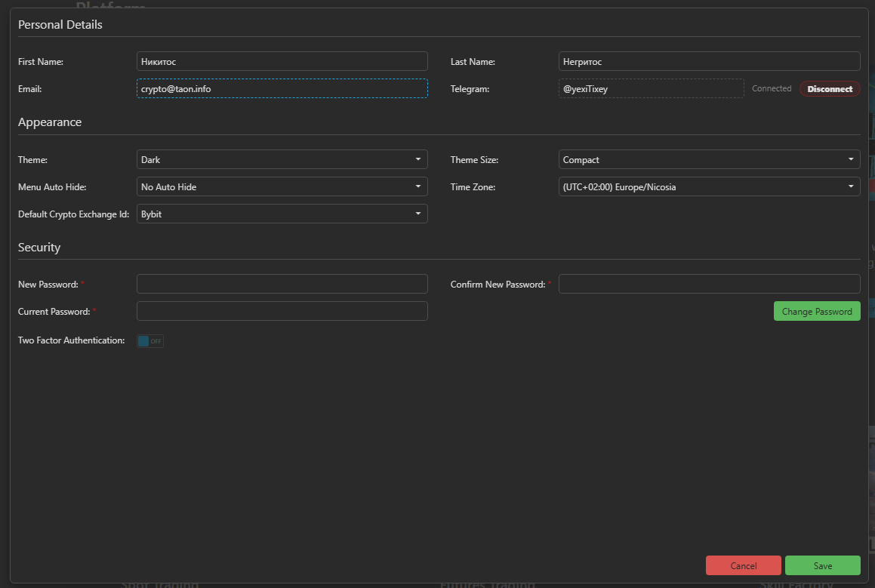Click the Current Password field

(282, 311)
